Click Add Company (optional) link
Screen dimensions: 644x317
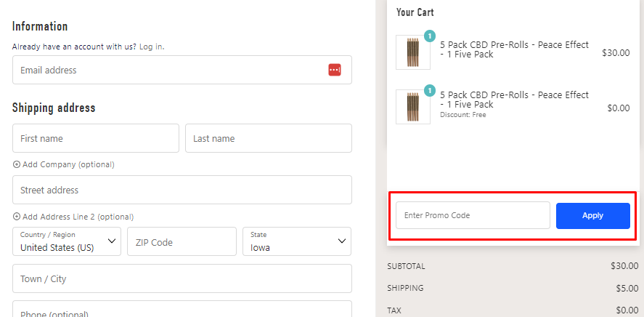click(x=64, y=164)
